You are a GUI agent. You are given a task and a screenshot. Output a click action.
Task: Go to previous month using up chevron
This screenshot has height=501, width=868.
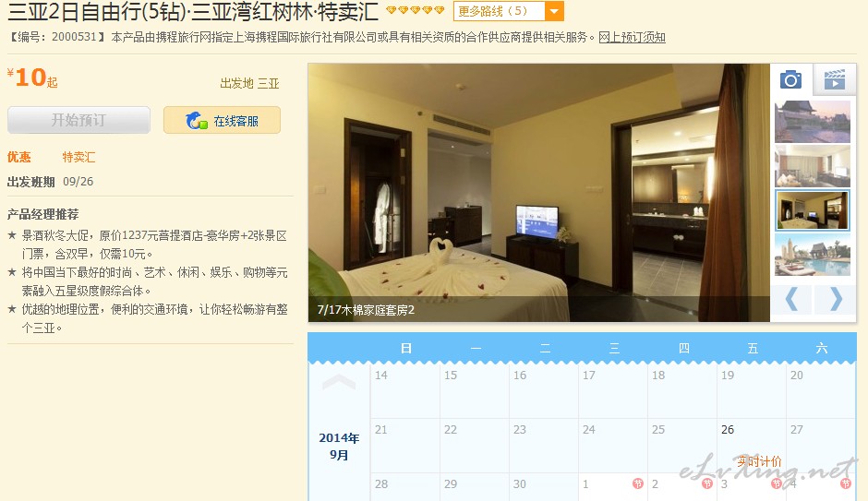[338, 382]
